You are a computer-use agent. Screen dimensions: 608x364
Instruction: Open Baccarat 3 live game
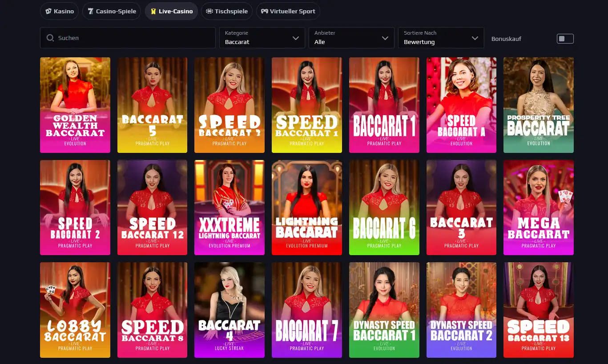tap(461, 208)
